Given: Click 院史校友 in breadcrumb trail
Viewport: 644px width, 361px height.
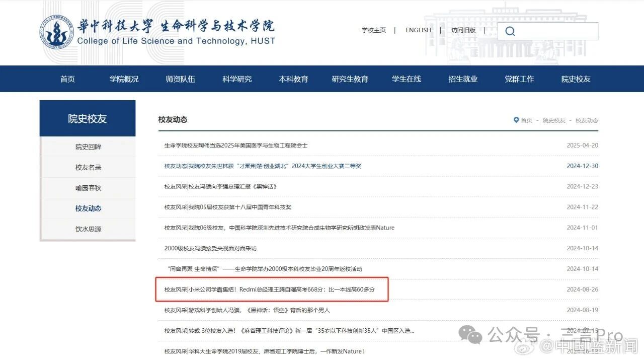Looking at the screenshot, I should coord(554,120).
